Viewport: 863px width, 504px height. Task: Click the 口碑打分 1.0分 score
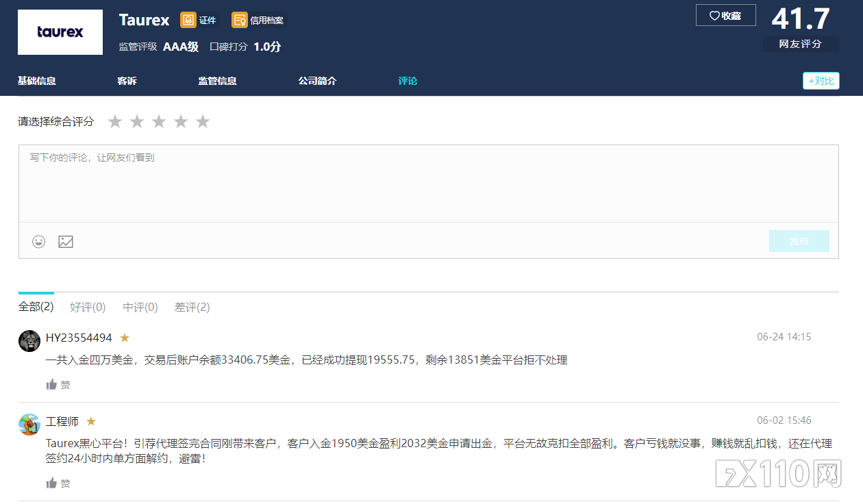click(x=245, y=47)
